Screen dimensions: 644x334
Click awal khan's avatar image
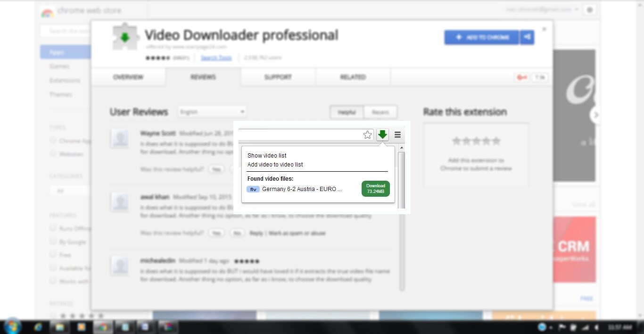click(x=120, y=202)
